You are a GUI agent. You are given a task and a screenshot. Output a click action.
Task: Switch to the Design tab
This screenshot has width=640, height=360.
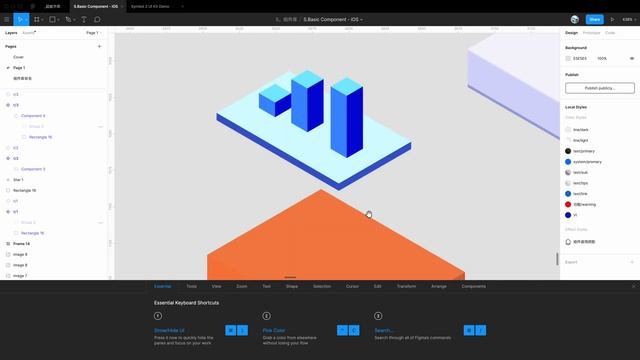pos(571,33)
